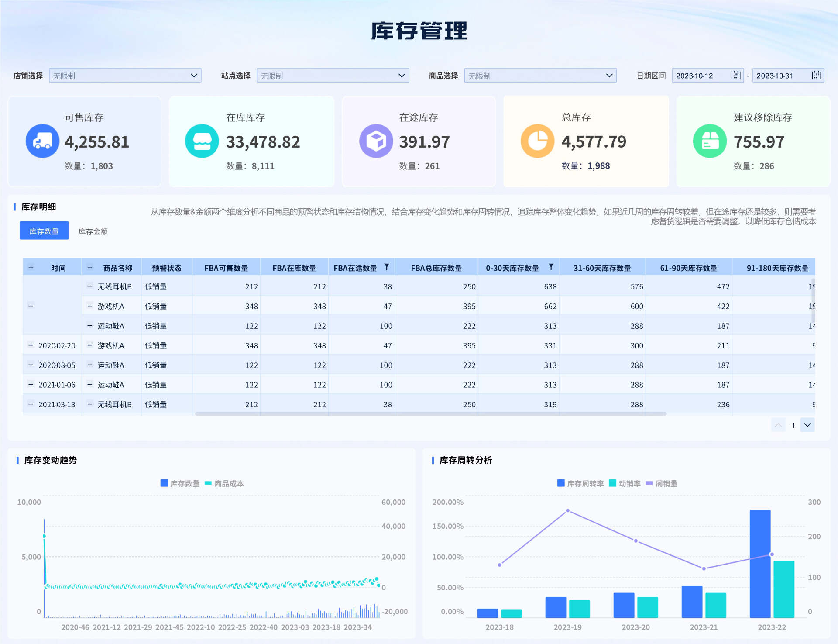This screenshot has width=838, height=644.
Task: Collapse the 2020-02-20 time row
Action: 31,345
